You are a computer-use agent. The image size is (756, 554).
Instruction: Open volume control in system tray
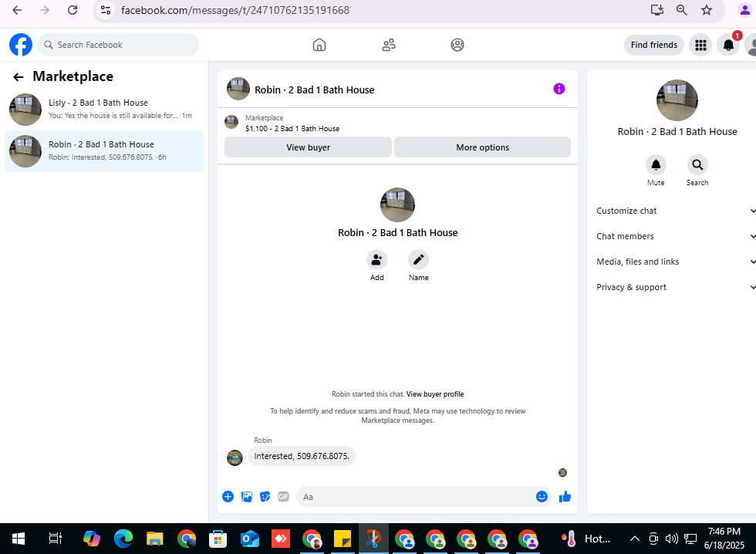671,539
